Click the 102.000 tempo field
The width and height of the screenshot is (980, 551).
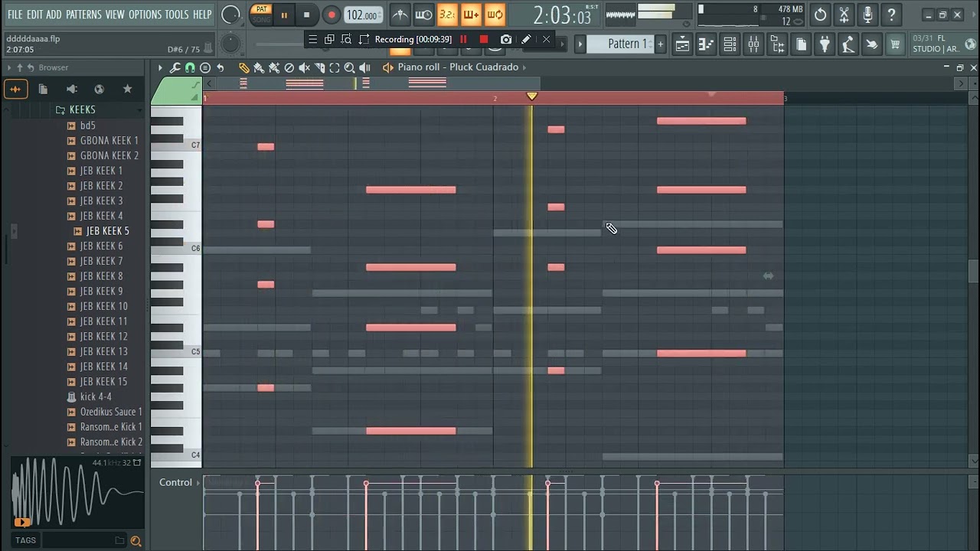(363, 15)
